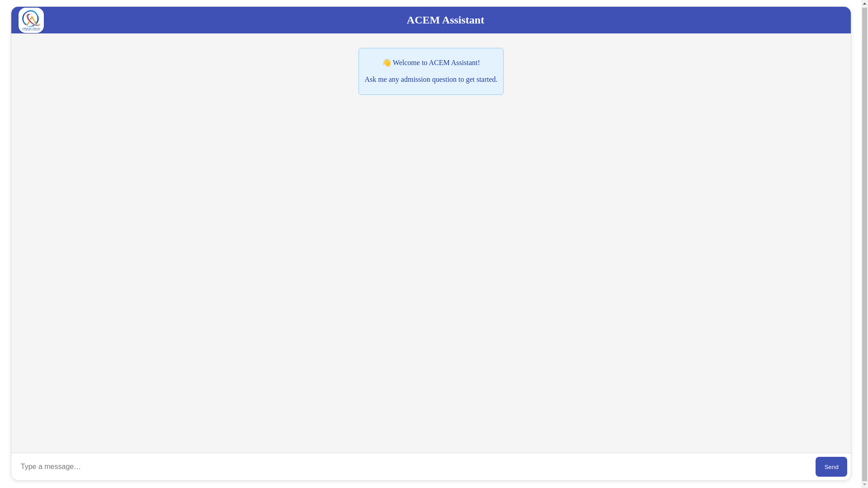868x488 pixels.
Task: Click the ACEM college logo icon
Action: point(31,20)
